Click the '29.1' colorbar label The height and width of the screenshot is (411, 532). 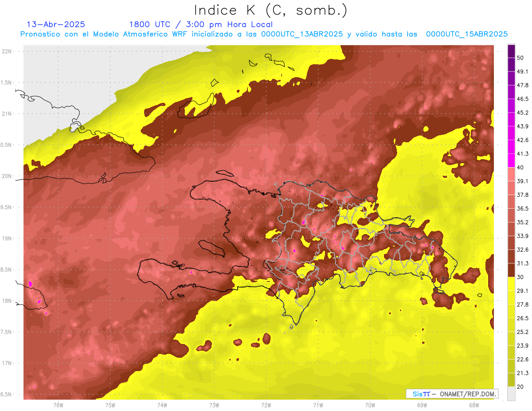[523, 290]
